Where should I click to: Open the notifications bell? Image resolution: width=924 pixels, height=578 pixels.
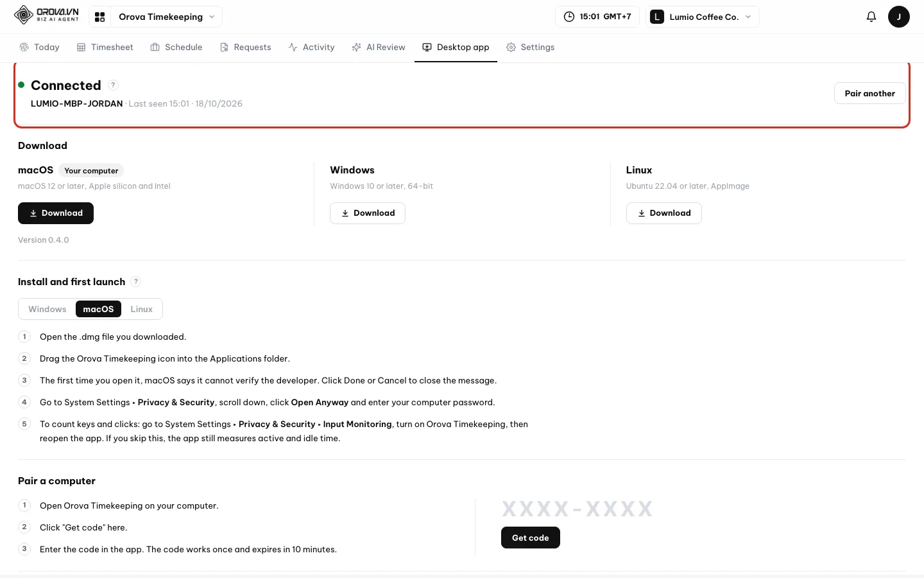[x=871, y=17]
